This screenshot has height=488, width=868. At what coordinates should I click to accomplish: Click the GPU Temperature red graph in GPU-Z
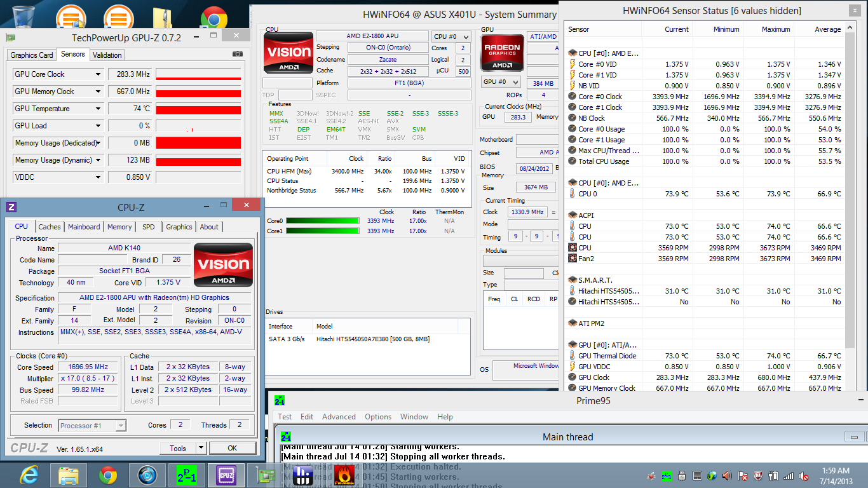(198, 109)
